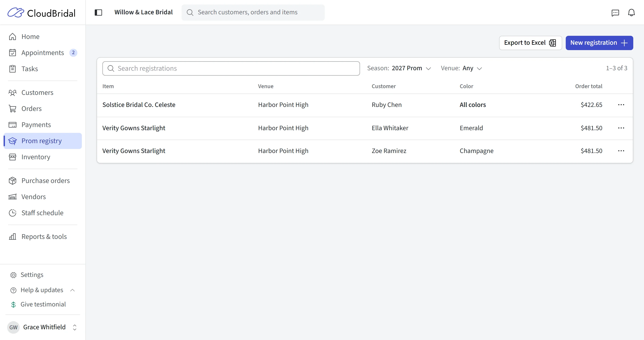The width and height of the screenshot is (644, 340).
Task: Click the CloudBridal logo
Action: (x=41, y=13)
